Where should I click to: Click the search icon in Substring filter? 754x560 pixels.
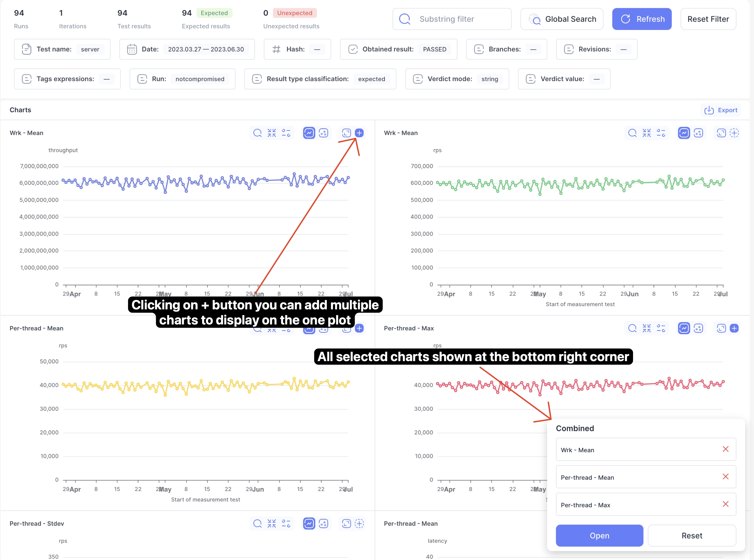[404, 19]
